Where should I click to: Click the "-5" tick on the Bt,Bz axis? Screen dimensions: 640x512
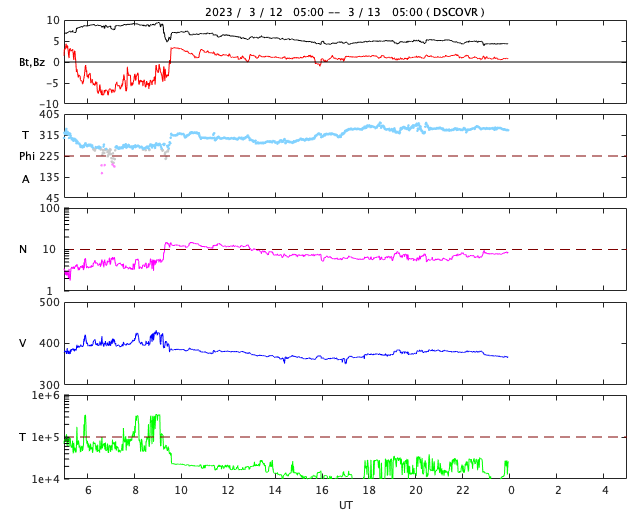click(54, 83)
